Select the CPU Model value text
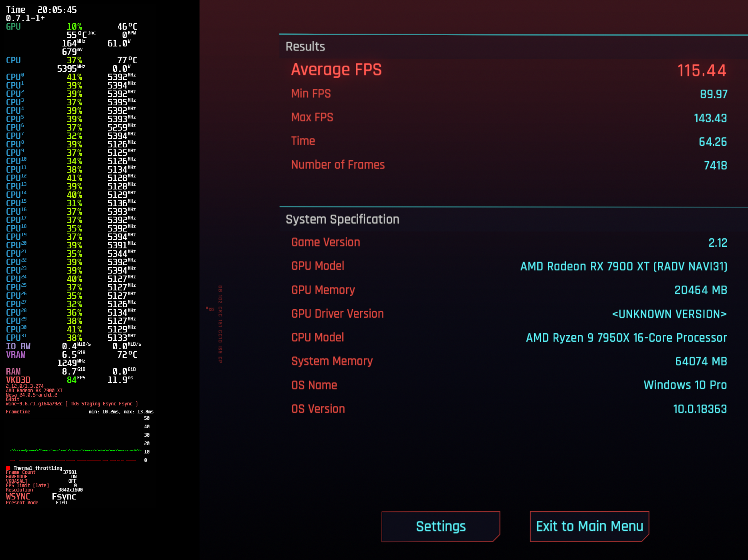Screen dimensions: 748x560 point(626,338)
